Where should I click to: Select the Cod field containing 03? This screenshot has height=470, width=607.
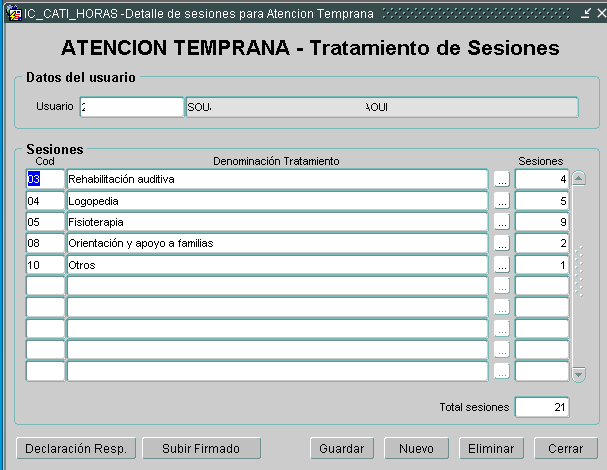pyautogui.click(x=45, y=180)
